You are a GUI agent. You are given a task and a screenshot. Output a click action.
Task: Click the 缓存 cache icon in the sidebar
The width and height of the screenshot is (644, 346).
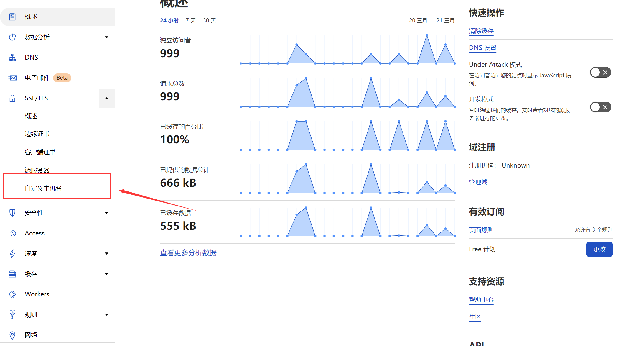[12, 274]
